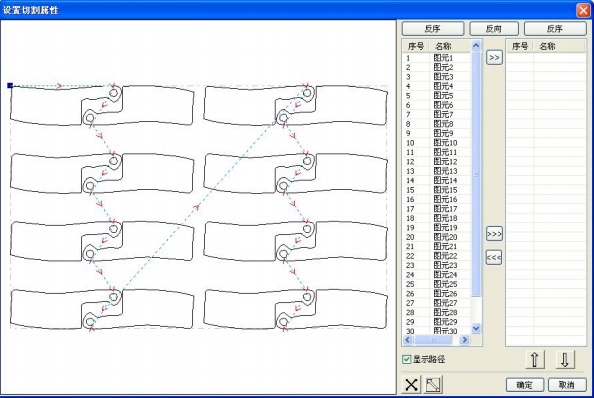
Task: Select row 图元13
Action: click(437, 171)
